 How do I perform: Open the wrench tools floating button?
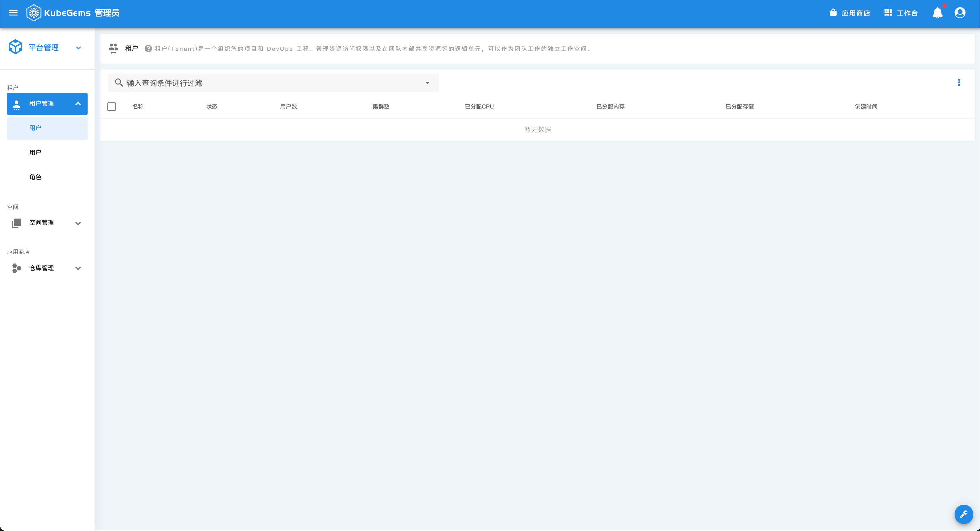(964, 514)
